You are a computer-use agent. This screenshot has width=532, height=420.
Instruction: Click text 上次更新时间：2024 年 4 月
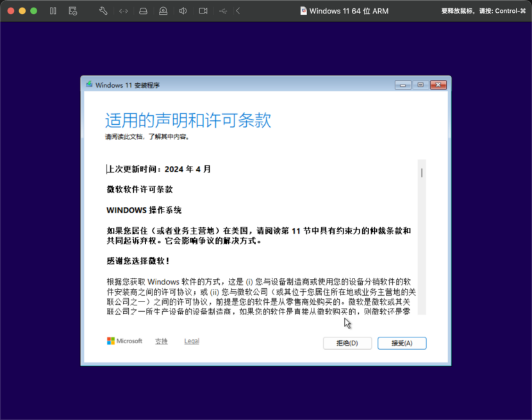pos(159,169)
